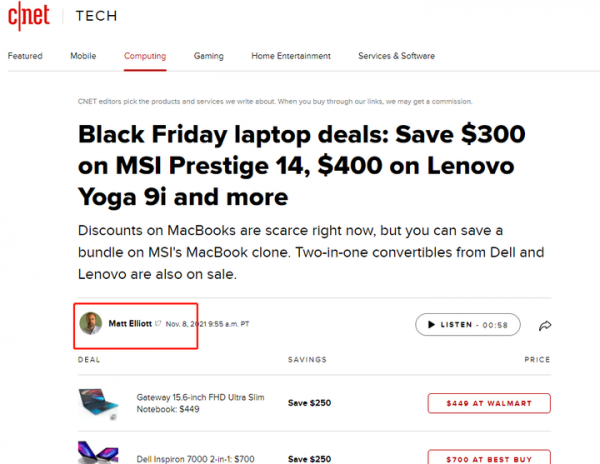The height and width of the screenshot is (464, 600).
Task: Open the Services & Software tab
Action: pos(397,56)
